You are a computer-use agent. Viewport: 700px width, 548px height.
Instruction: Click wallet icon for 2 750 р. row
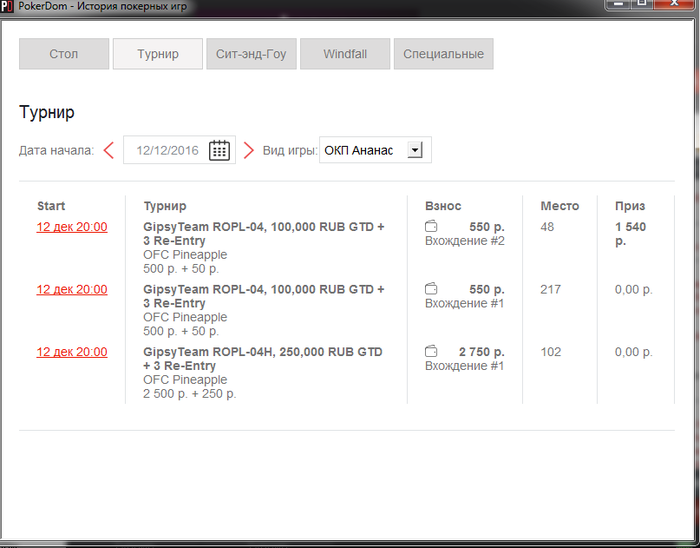pyautogui.click(x=431, y=352)
